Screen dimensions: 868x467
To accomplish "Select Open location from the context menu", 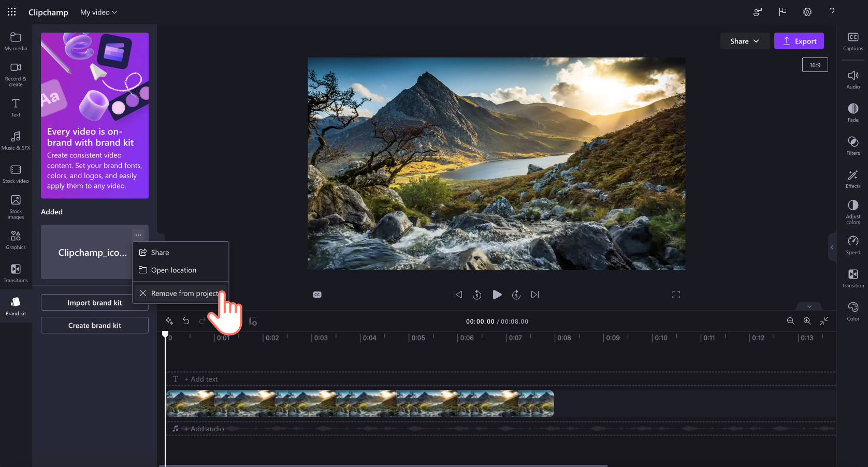I will [173, 270].
